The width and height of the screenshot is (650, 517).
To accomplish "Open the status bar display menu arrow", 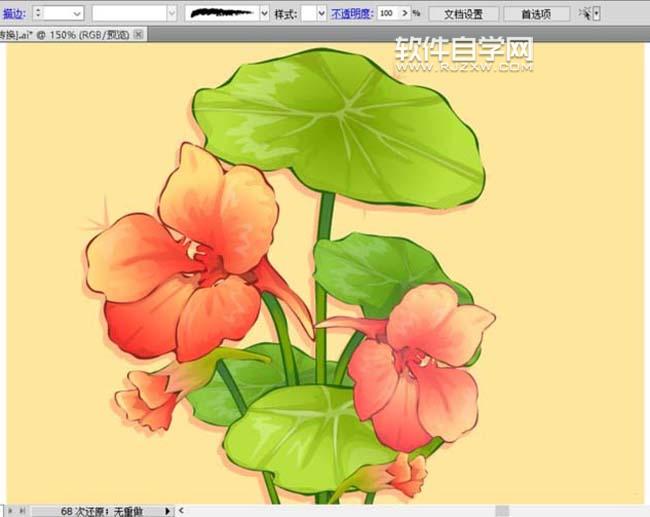I will click(x=167, y=511).
